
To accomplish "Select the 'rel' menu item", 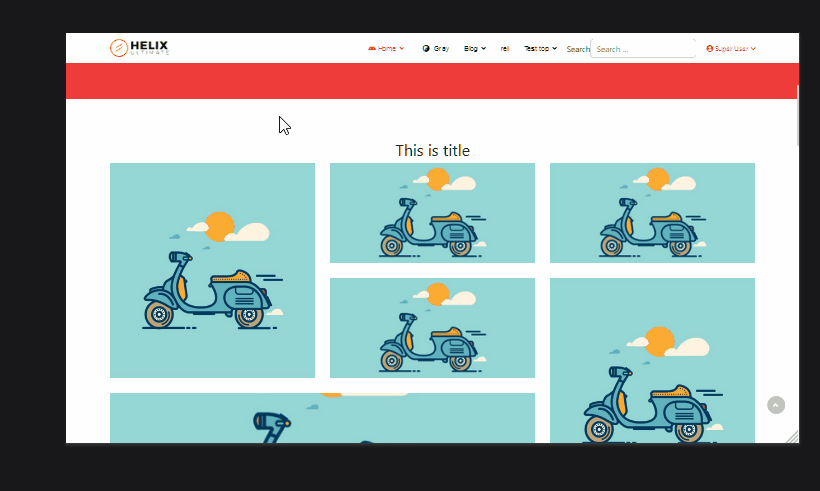I will pyautogui.click(x=505, y=48).
